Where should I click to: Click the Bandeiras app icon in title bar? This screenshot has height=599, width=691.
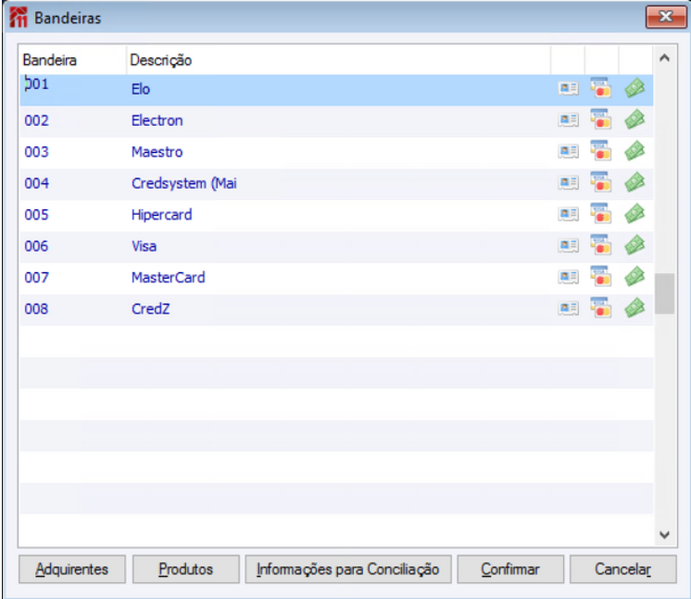coord(19,17)
